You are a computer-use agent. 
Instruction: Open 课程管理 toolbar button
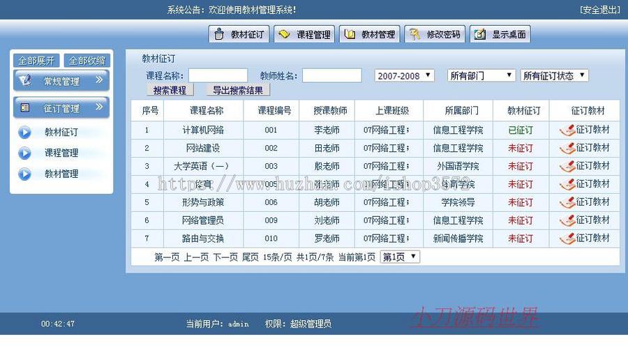[304, 34]
